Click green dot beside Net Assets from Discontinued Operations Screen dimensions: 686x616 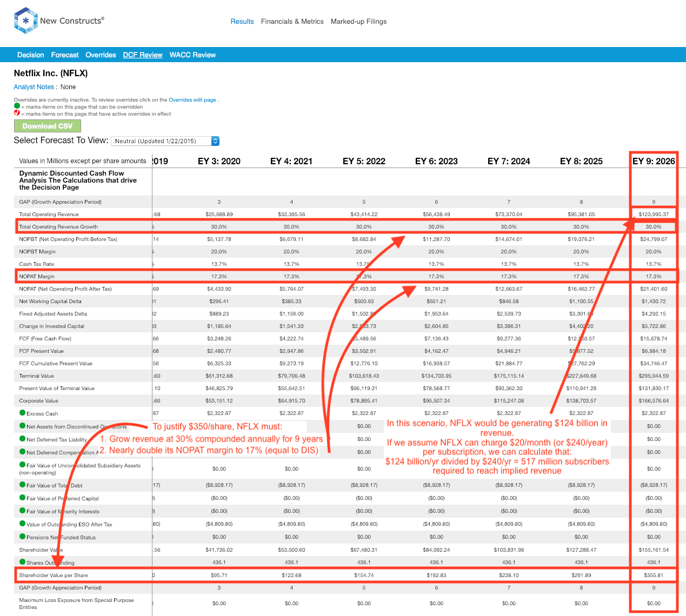tap(23, 426)
